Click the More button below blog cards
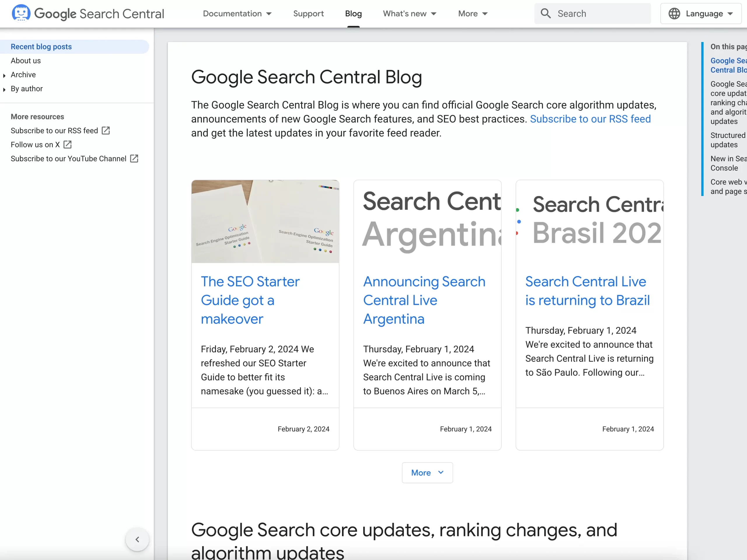The width and height of the screenshot is (747, 560). coord(427,473)
